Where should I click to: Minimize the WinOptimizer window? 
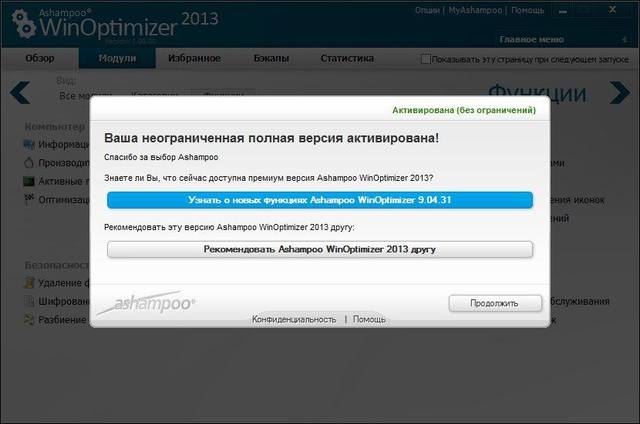[563, 11]
